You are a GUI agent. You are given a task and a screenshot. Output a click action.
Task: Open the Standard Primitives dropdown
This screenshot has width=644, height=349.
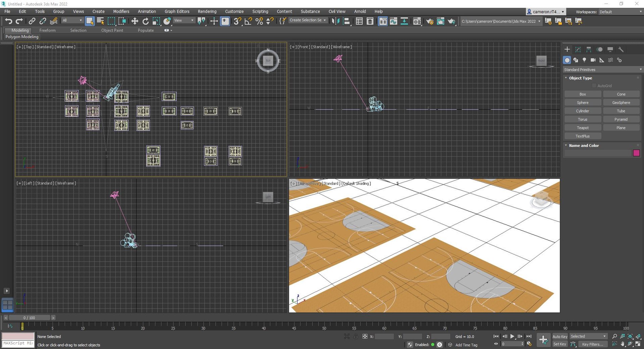[x=602, y=70]
